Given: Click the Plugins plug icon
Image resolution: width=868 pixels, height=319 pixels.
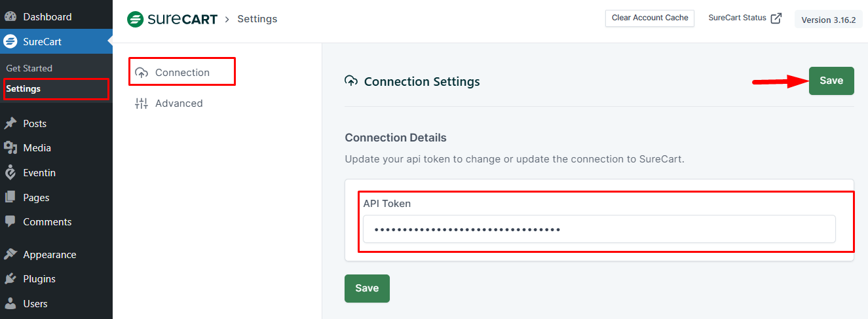Looking at the screenshot, I should (x=10, y=279).
